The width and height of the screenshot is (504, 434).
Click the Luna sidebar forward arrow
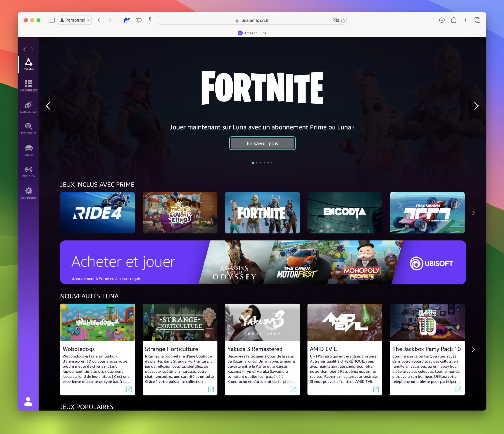(32, 49)
